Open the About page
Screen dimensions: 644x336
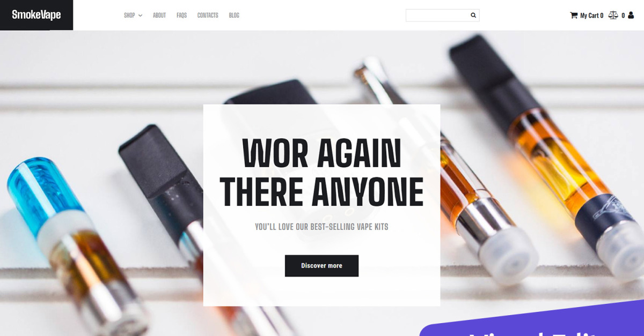pyautogui.click(x=159, y=16)
